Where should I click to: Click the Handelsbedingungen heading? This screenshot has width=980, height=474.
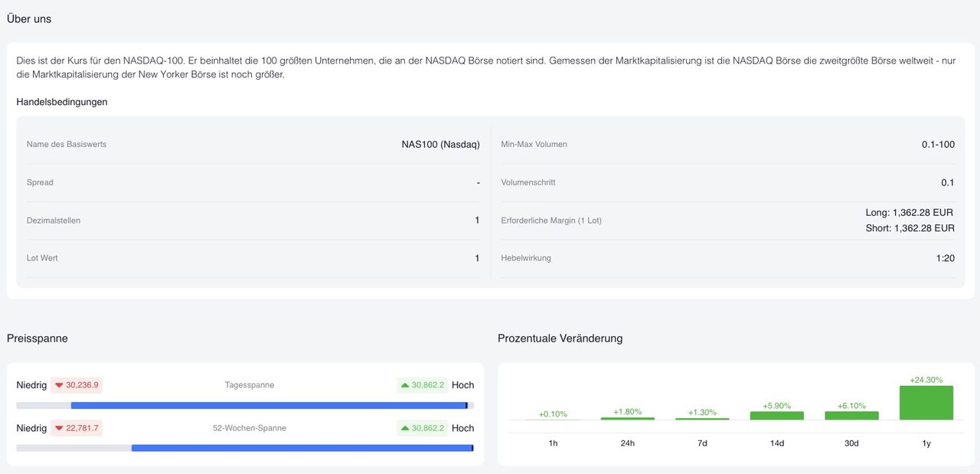pos(62,102)
